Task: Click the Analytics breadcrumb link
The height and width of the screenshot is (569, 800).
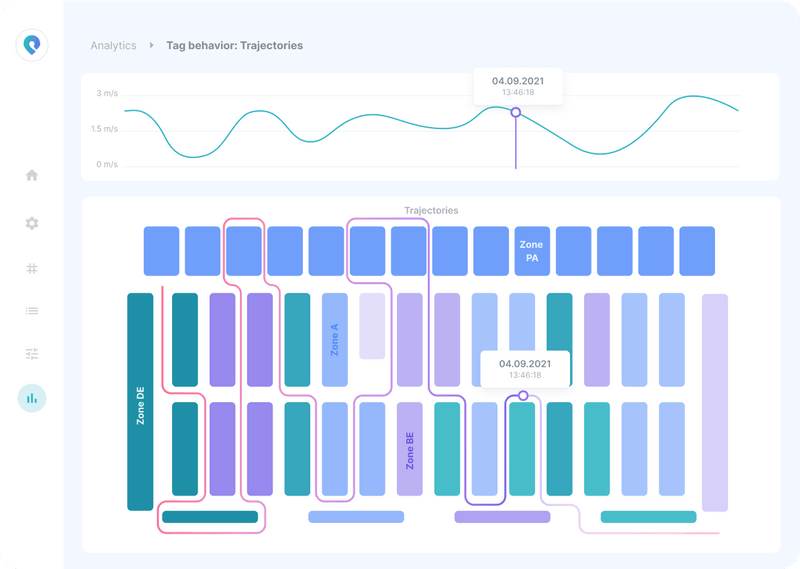Action: pyautogui.click(x=113, y=45)
